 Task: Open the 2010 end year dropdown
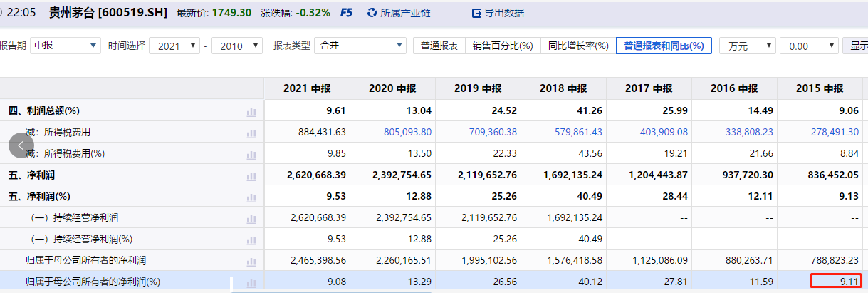pos(237,46)
